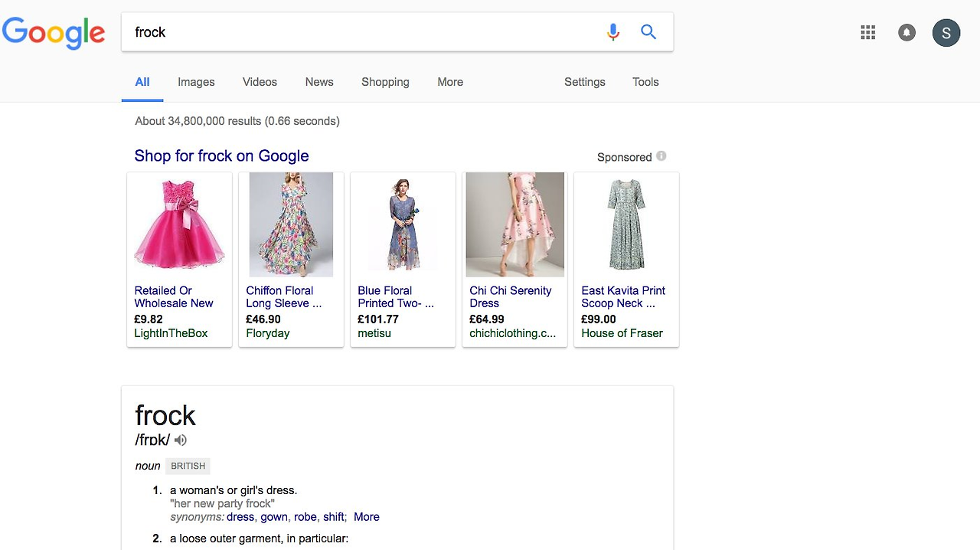Screen dimensions: 980x550
Task: Open Shop for frock on Google link
Action: [x=221, y=156]
